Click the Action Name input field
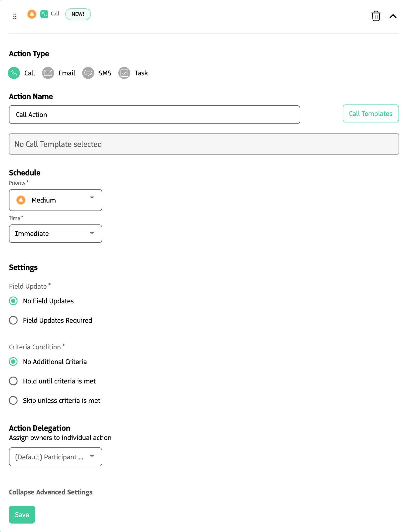 point(154,114)
